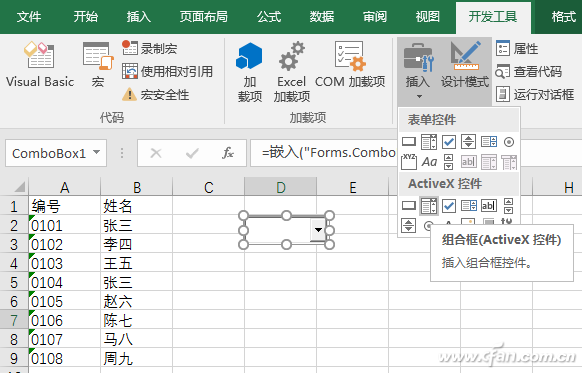Image resolution: width=582 pixels, height=373 pixels.
Task: Insert a form control List Box
Action: [489, 142]
